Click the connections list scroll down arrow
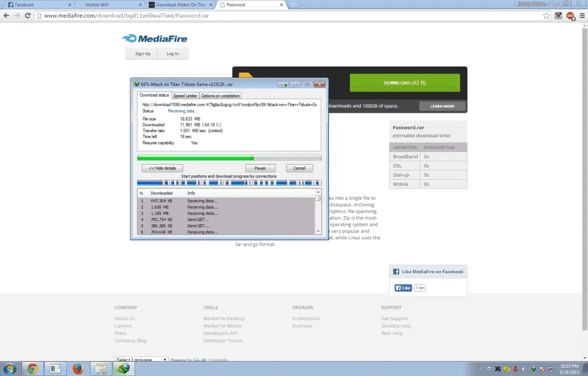588x376 pixels. pyautogui.click(x=318, y=231)
